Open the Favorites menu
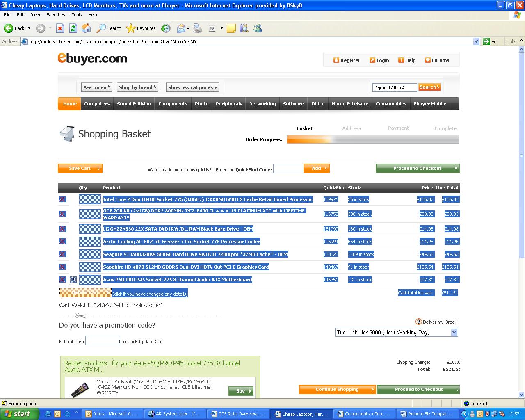This screenshot has height=420, width=525. [55, 15]
